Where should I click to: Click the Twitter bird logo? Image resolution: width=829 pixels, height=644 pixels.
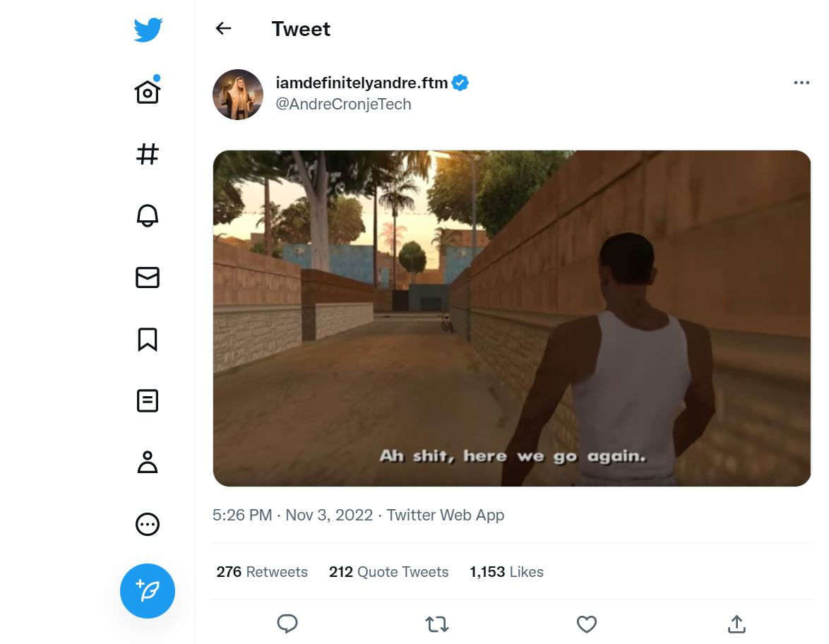[x=148, y=30]
